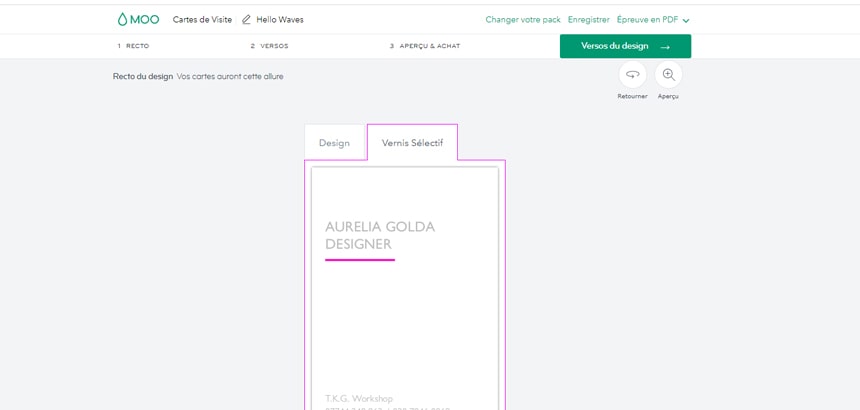This screenshot has width=860, height=410.
Task: Open the Cartes de Visite link
Action: tap(202, 20)
